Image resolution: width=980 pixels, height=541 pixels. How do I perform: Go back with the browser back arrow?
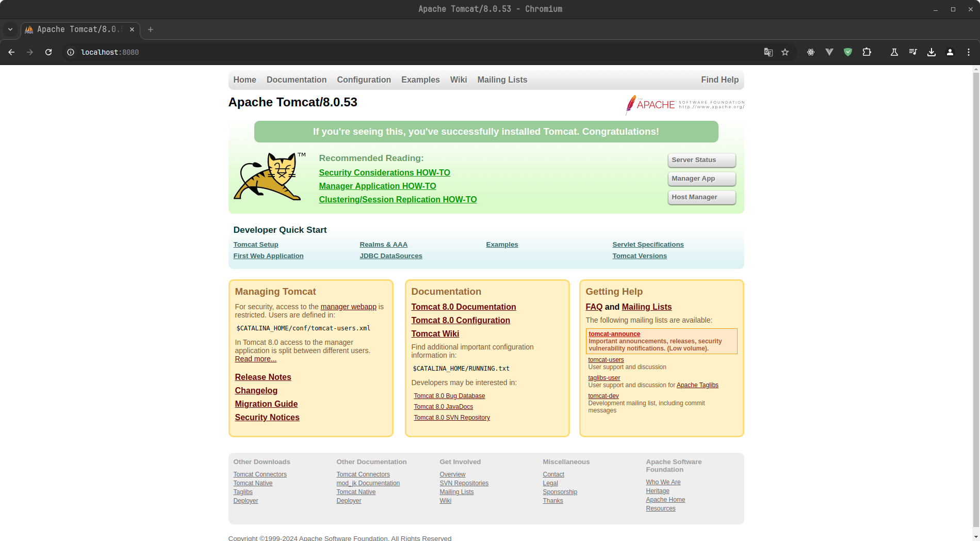[11, 52]
